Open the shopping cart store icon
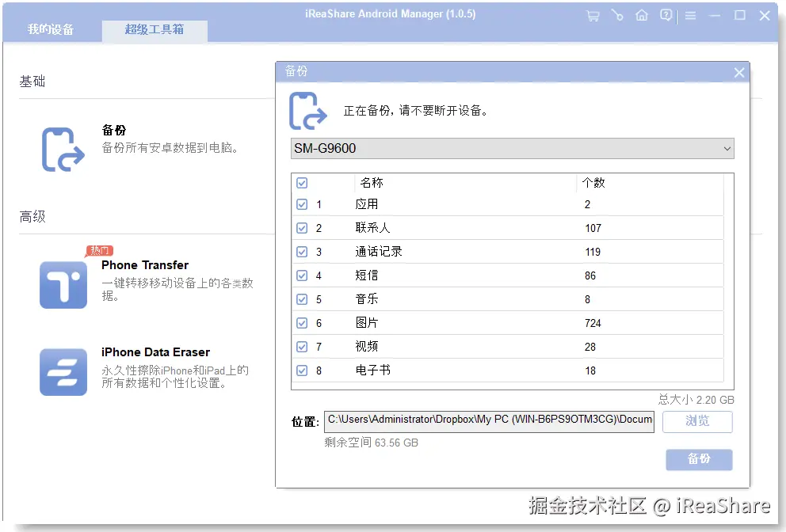This screenshot has width=786, height=532. tap(593, 15)
